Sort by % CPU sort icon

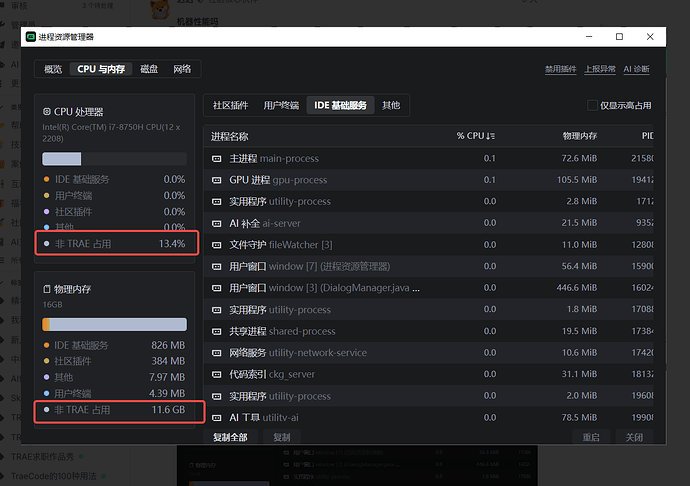491,136
